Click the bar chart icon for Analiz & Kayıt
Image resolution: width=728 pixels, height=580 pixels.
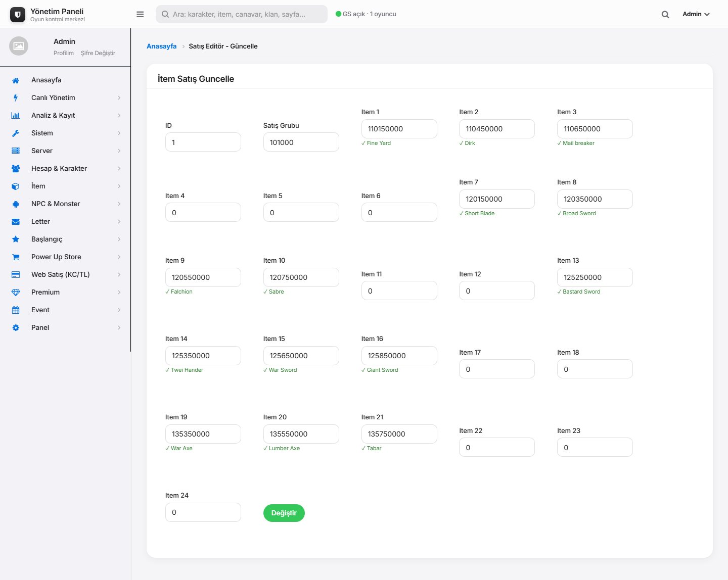point(16,116)
